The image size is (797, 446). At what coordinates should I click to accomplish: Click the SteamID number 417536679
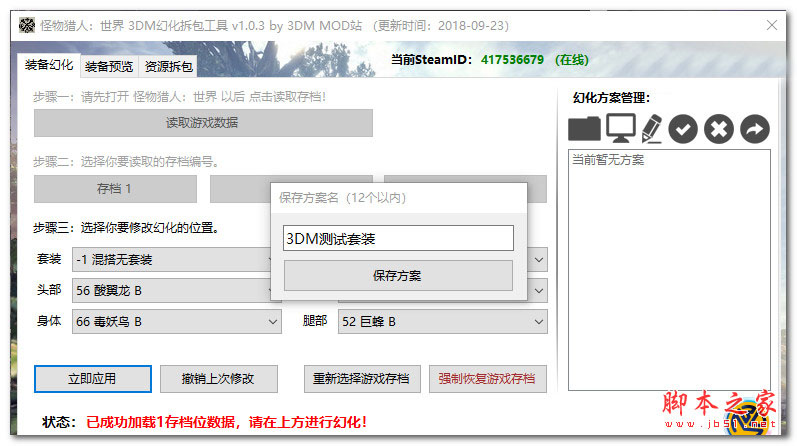[x=512, y=60]
